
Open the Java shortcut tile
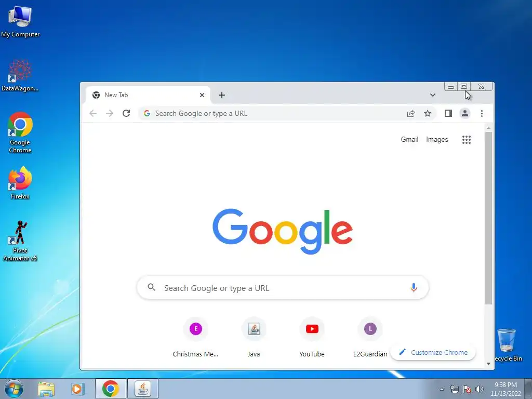pos(254,337)
